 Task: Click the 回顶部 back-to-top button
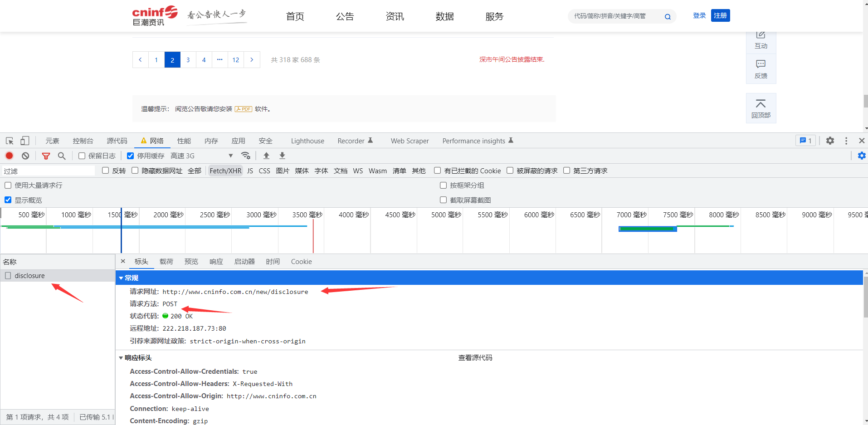(x=761, y=108)
